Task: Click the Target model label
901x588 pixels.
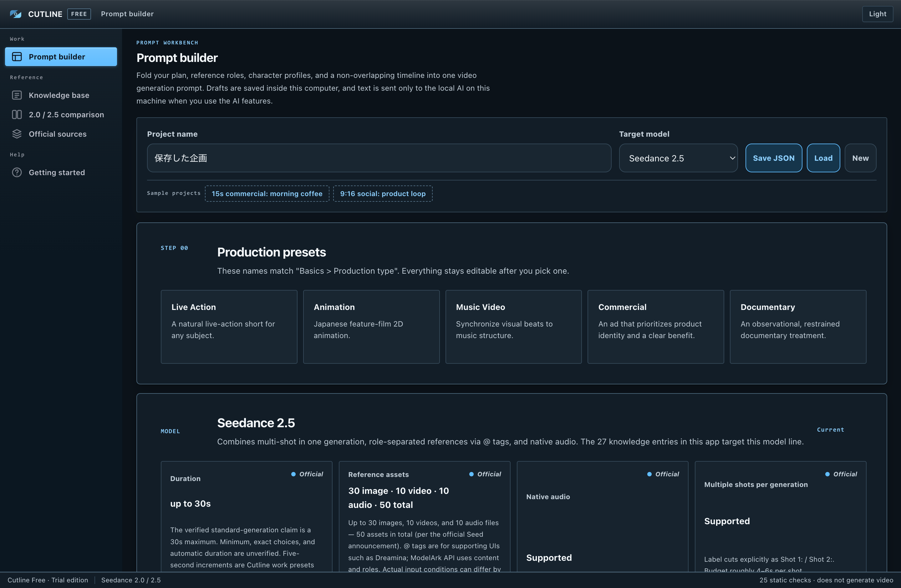Action: (x=644, y=134)
